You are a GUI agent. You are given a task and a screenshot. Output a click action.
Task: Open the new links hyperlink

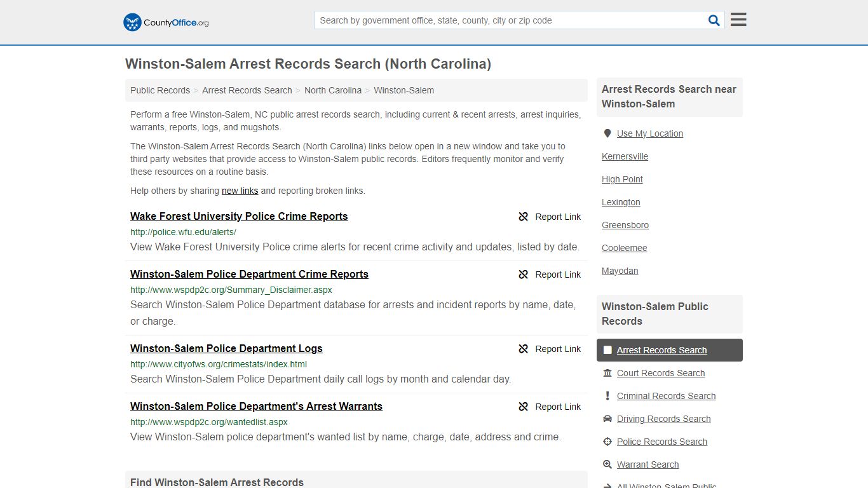(240, 191)
